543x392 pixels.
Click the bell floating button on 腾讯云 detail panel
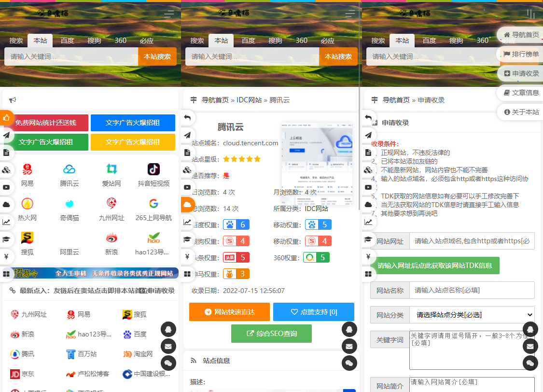point(349,329)
